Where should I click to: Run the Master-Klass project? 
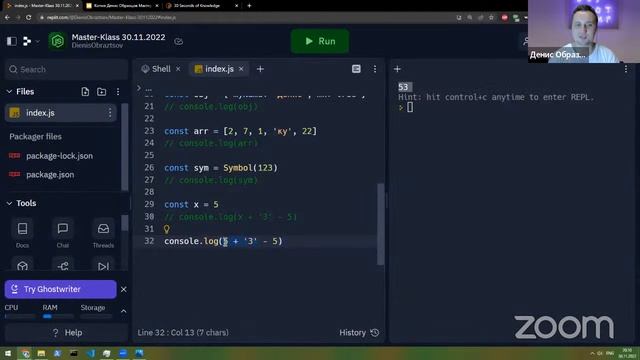320,41
